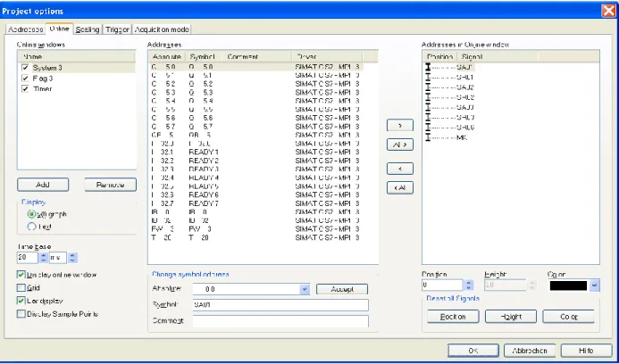
Task: Toggle the System 3 online window checkbox
Action: click(x=26, y=68)
